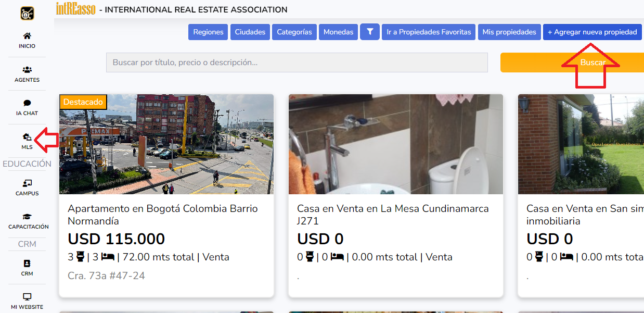Image resolution: width=644 pixels, height=313 pixels.
Task: Click the funnel filter icon button
Action: [x=370, y=32]
